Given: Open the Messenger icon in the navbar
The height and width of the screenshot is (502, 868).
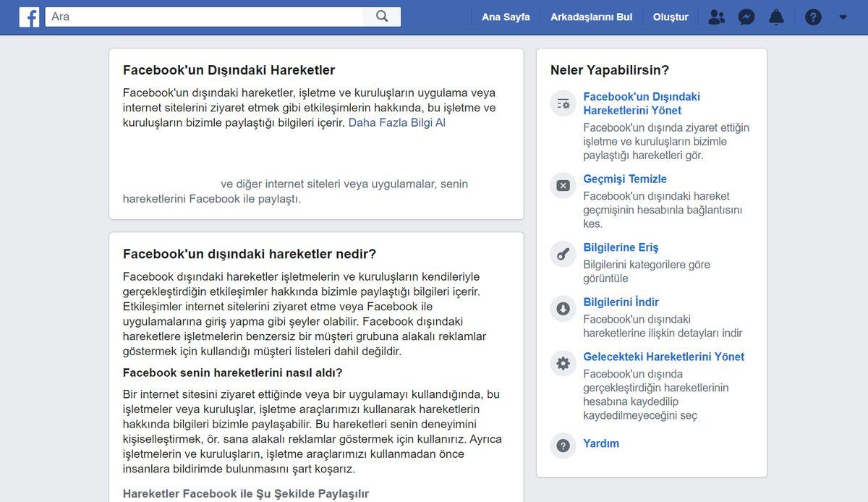Looking at the screenshot, I should [746, 17].
